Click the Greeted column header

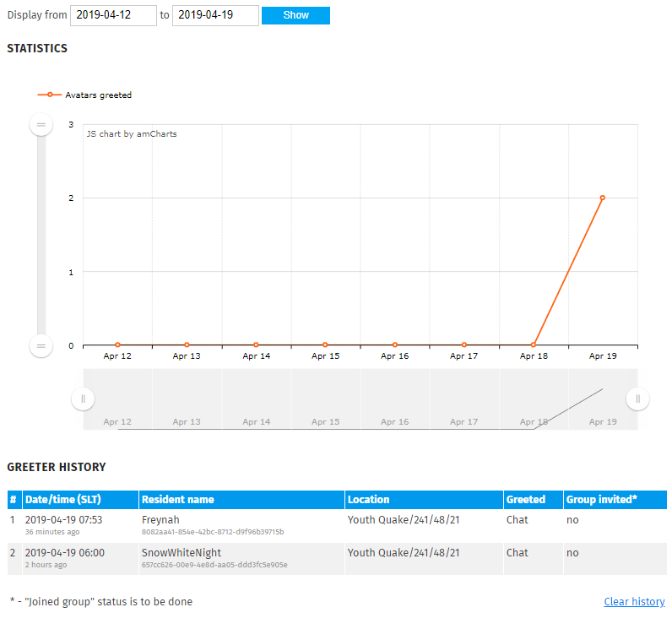(534, 500)
